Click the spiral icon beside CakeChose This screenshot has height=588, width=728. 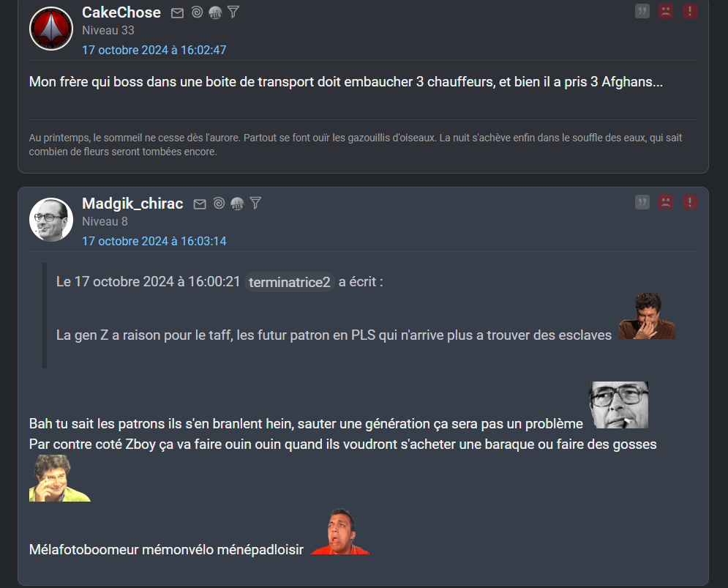[197, 12]
